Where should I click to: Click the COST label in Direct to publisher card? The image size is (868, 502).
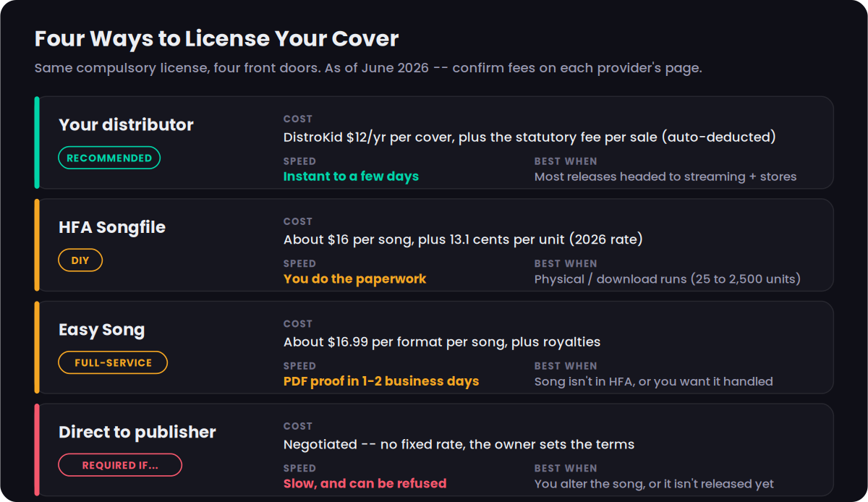298,426
